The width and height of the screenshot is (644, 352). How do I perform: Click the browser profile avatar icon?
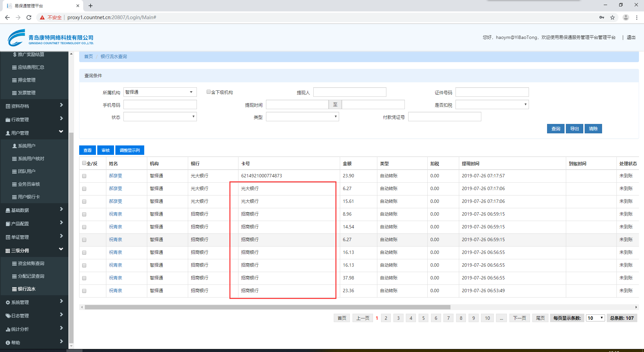(x=626, y=17)
